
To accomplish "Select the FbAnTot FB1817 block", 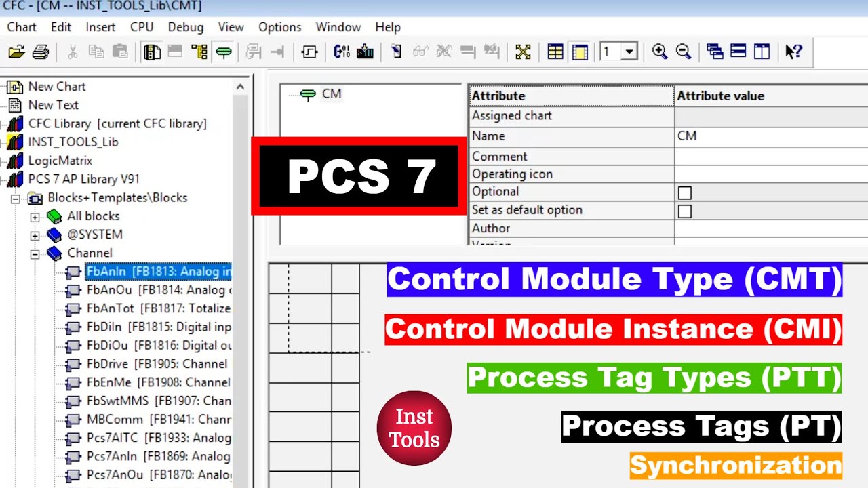I will (x=159, y=308).
